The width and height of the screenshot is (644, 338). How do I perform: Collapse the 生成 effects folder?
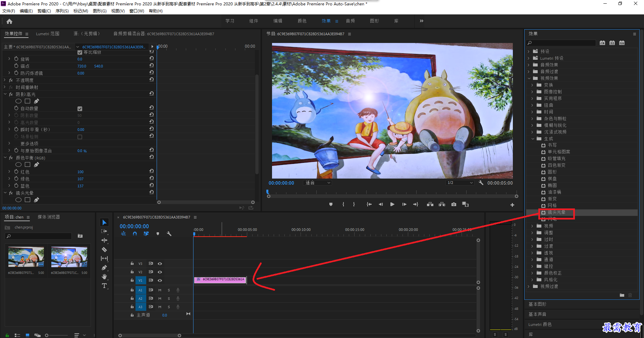pyautogui.click(x=533, y=139)
